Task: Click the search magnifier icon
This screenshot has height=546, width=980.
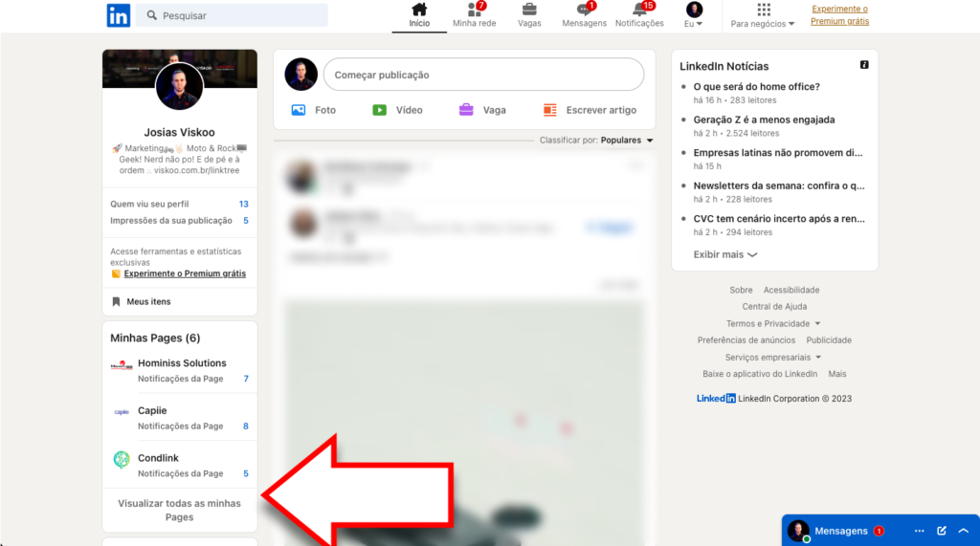Action: click(x=152, y=15)
